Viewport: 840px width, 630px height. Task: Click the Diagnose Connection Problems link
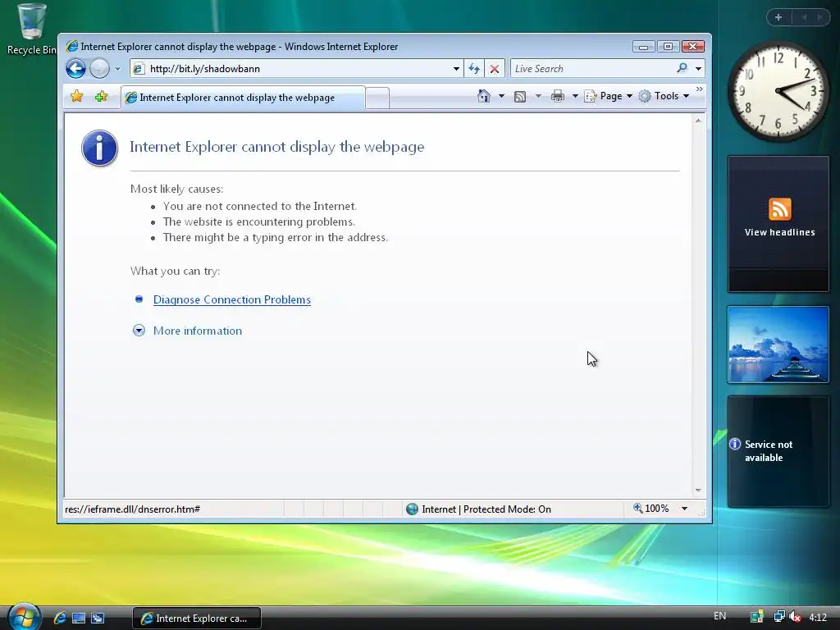coord(232,299)
